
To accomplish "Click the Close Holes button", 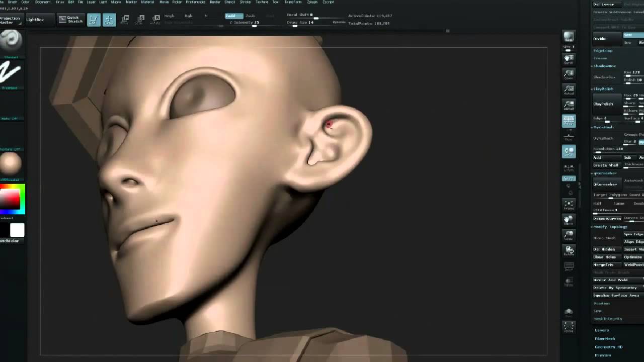I will click(607, 257).
